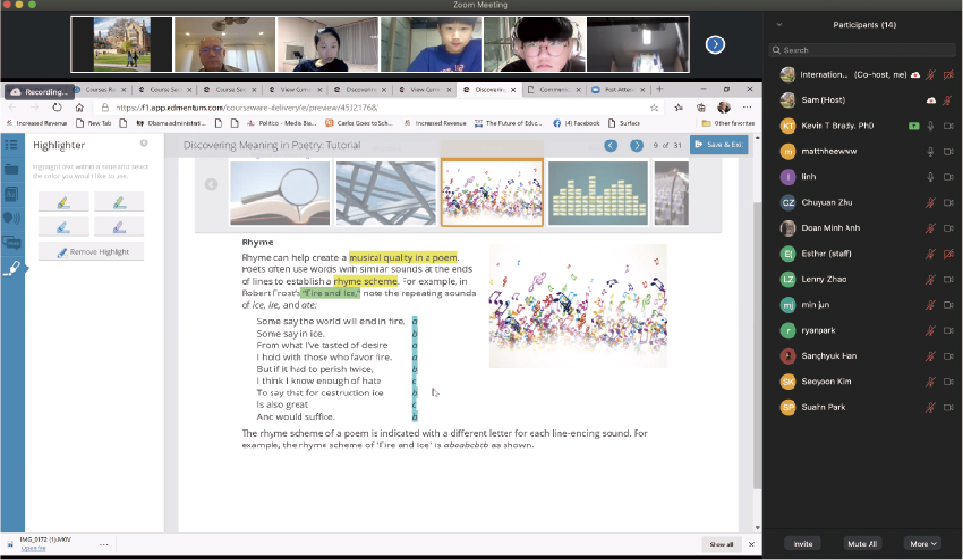Open the dictionary tool in left sidebar
This screenshot has width=963, height=560.
pos(12,194)
